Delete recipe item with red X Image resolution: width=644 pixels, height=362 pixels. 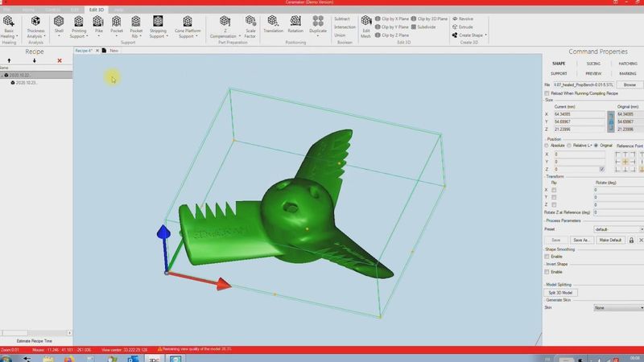60,60
